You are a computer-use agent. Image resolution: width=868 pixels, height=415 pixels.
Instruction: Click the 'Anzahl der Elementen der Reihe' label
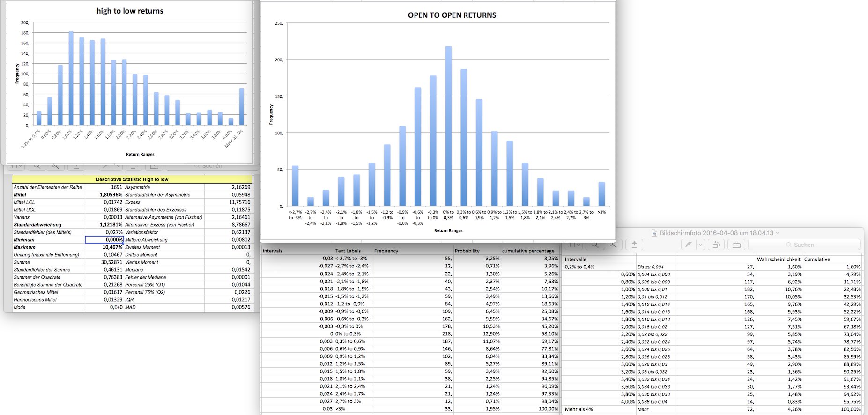point(48,187)
